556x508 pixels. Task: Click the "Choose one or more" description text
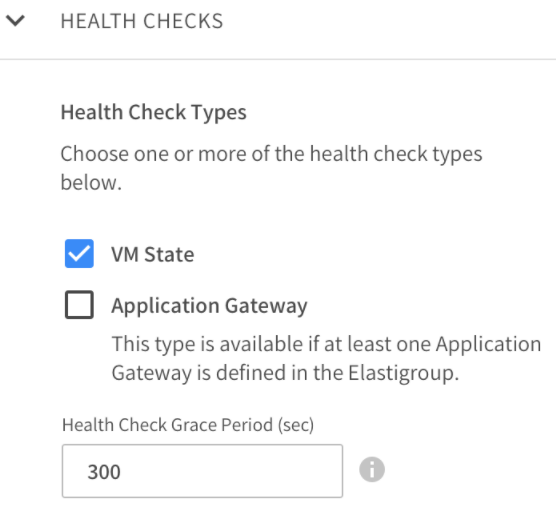(271, 168)
